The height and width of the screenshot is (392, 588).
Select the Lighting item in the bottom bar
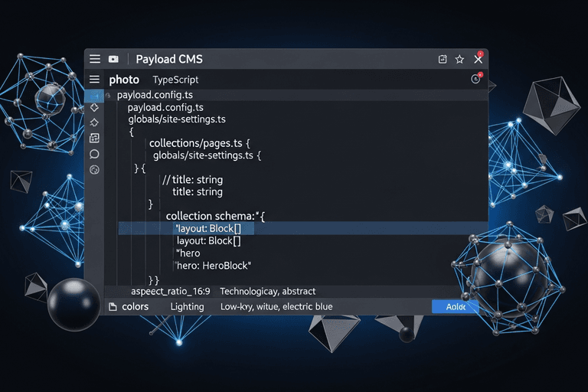pos(187,307)
